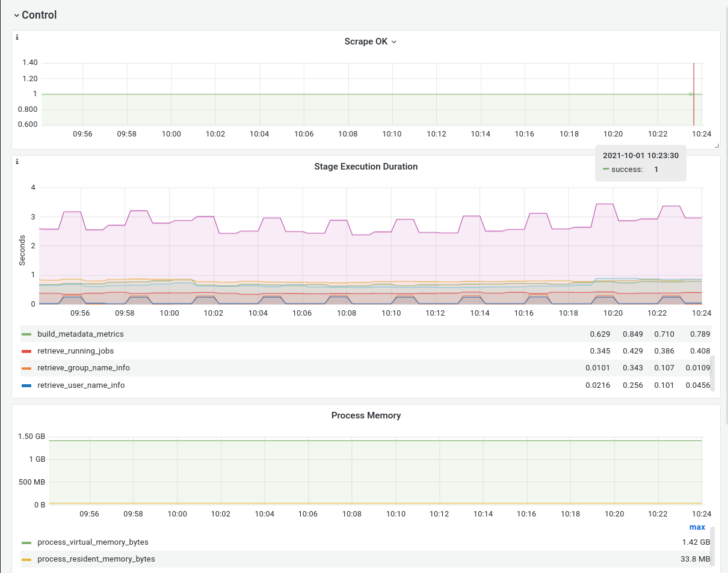
Task: Collapse the Control row chevron
Action: pyautogui.click(x=16, y=15)
